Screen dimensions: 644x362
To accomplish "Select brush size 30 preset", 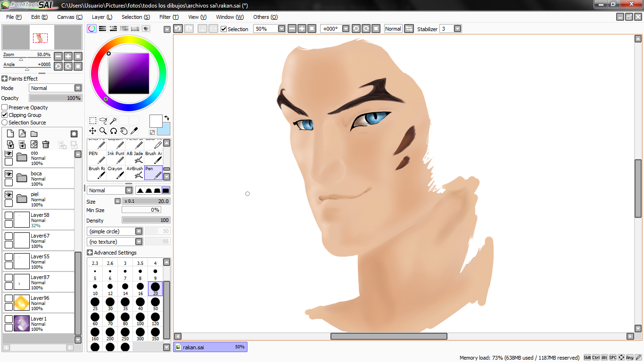I will click(x=110, y=304).
